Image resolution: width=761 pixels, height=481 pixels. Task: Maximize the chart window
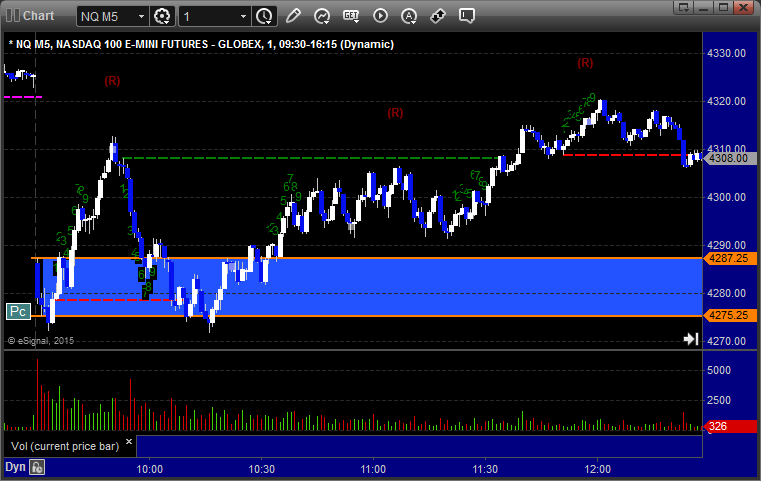(723, 7)
